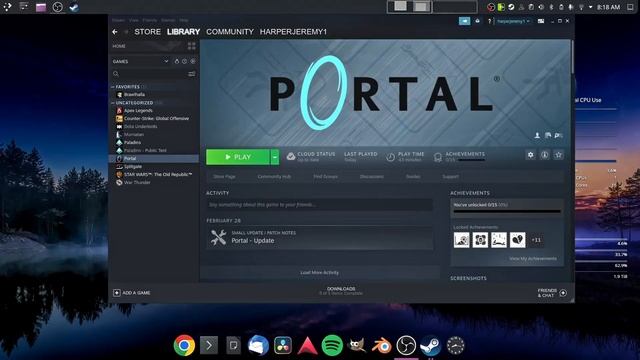Click the ready-to-play filter icon beside Games
The height and width of the screenshot is (360, 640).
193,61
